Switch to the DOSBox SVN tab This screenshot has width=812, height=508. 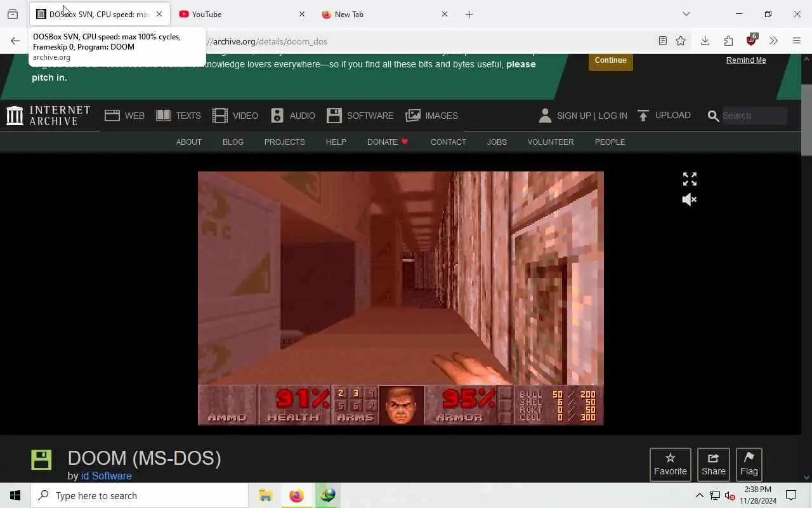100,14
